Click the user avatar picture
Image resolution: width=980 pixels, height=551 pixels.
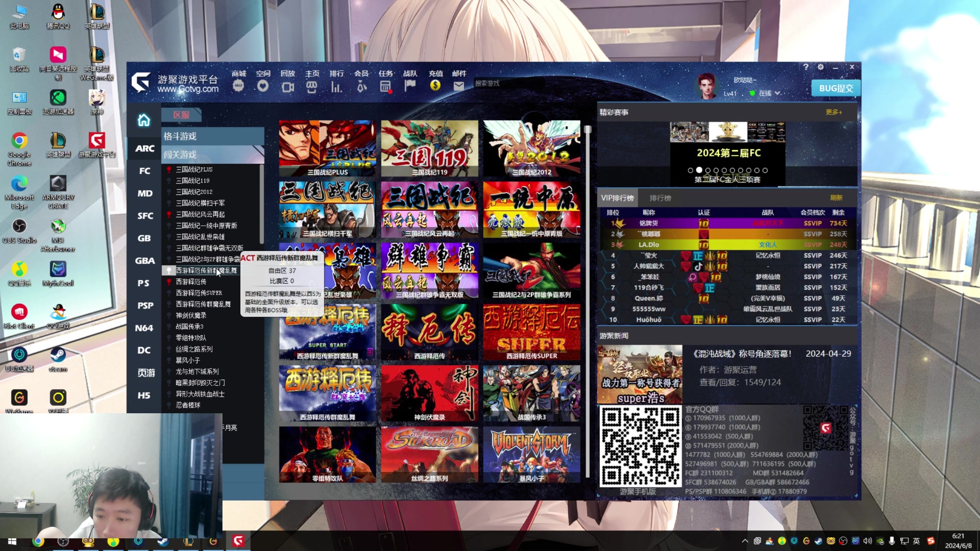(707, 86)
